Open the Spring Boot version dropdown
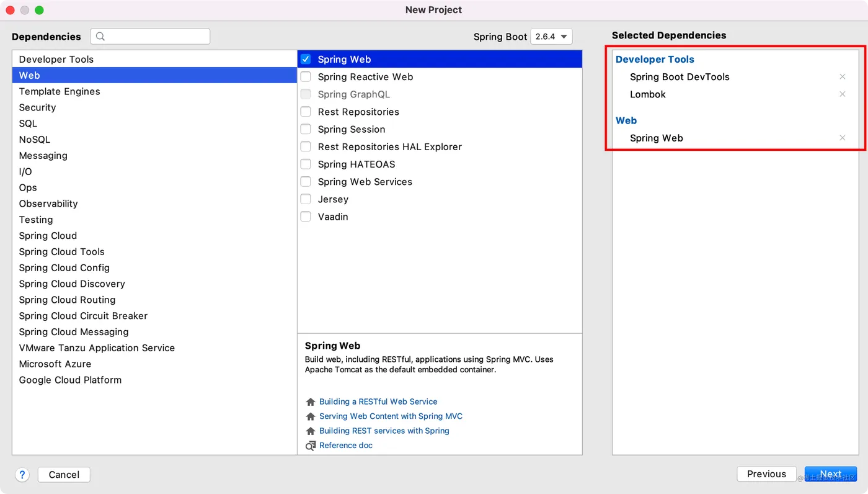This screenshot has width=868, height=494. [x=551, y=37]
